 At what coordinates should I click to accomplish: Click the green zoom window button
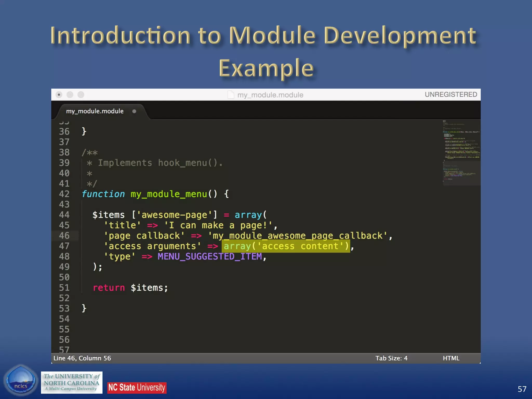pyautogui.click(x=81, y=95)
